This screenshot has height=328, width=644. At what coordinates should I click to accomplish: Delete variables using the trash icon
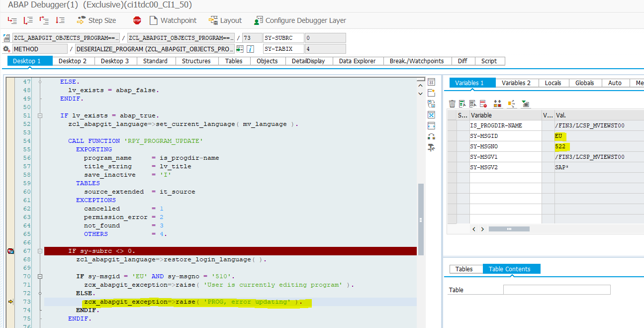pyautogui.click(x=453, y=103)
